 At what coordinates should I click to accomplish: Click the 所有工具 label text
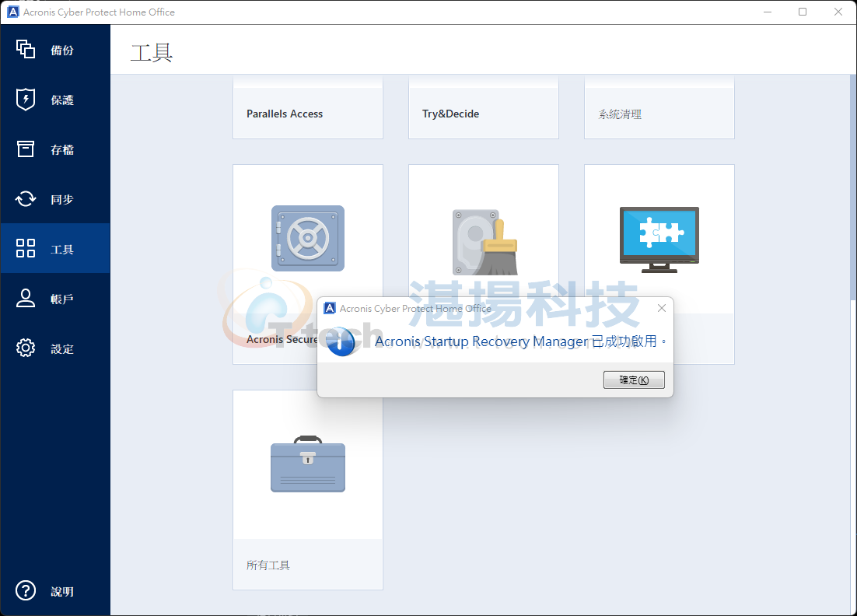[268, 565]
